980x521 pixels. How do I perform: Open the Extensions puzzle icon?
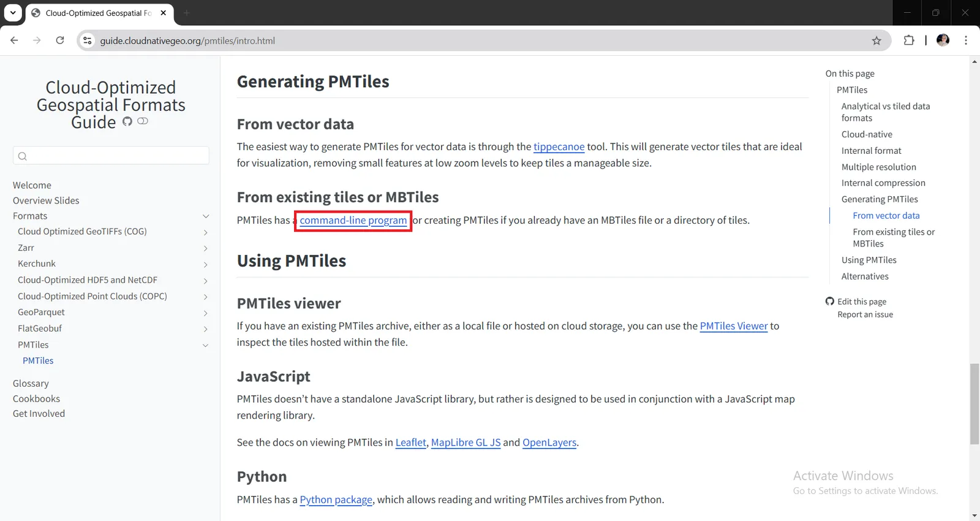[x=909, y=40]
